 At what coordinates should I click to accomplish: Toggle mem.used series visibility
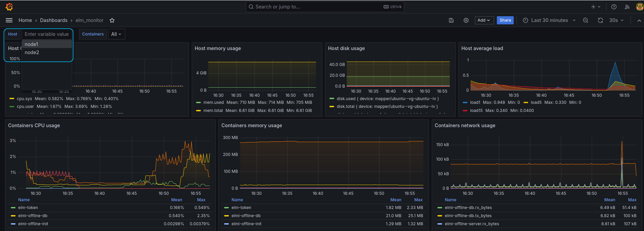213,102
